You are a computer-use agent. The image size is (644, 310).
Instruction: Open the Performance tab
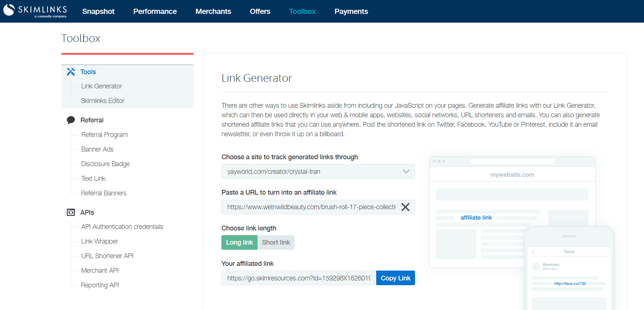[155, 11]
